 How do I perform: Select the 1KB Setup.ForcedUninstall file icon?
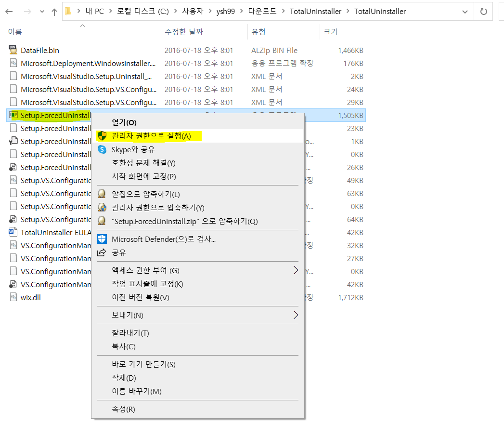click(x=13, y=141)
